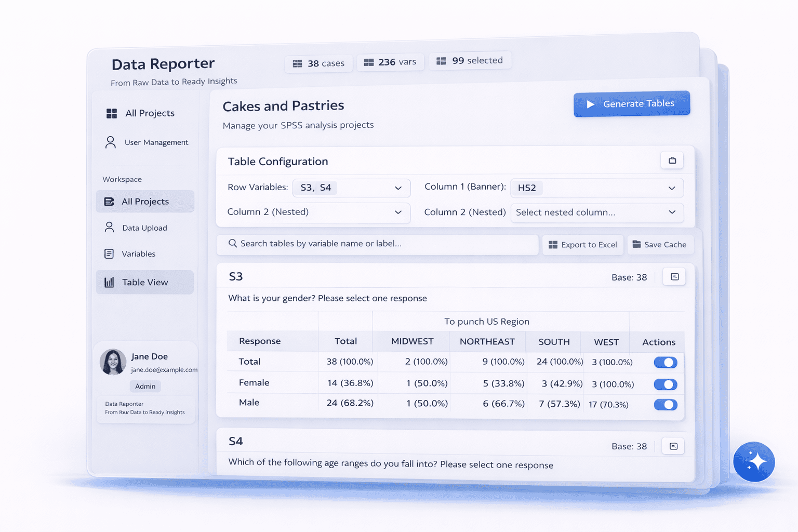Viewport: 798px width, 532px height.
Task: Click Jane Doe's profile avatar
Action: [113, 362]
